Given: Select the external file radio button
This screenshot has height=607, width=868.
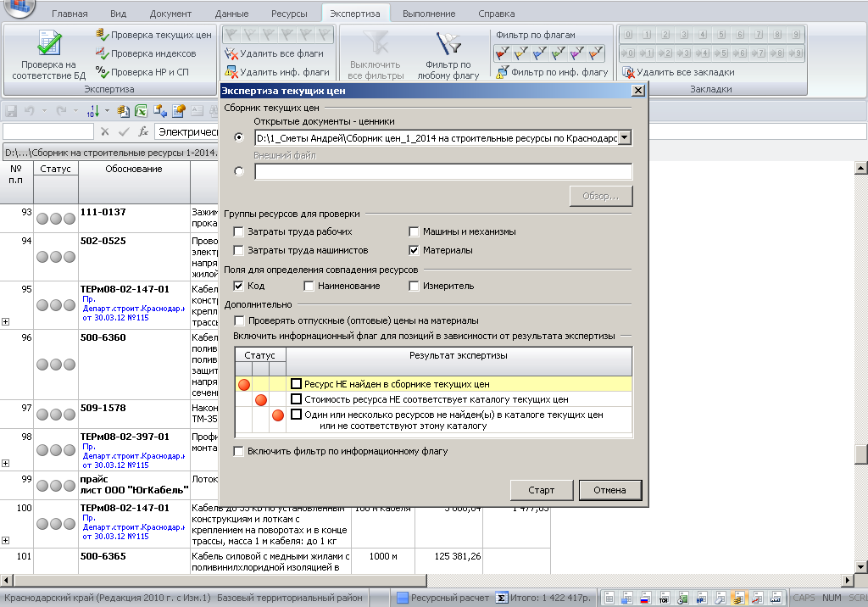Looking at the screenshot, I should tap(238, 171).
